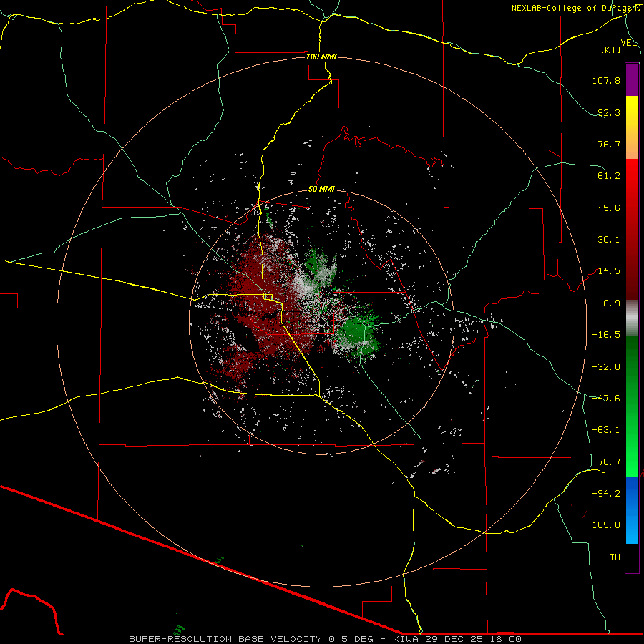The image size is (644, 644).
Task: Select the -16.5 velocity scale value
Action: coord(606,335)
